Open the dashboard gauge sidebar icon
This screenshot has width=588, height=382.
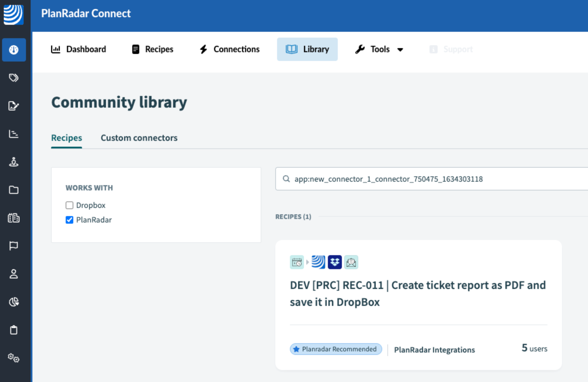tap(14, 50)
